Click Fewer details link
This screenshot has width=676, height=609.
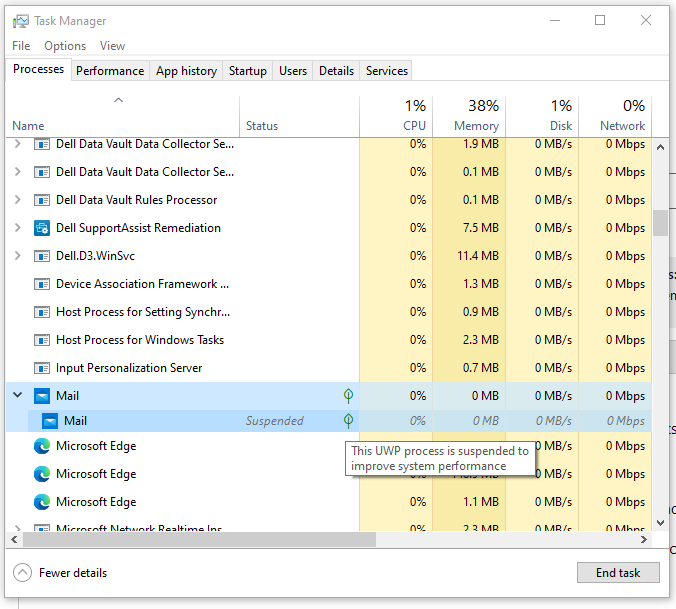click(73, 573)
